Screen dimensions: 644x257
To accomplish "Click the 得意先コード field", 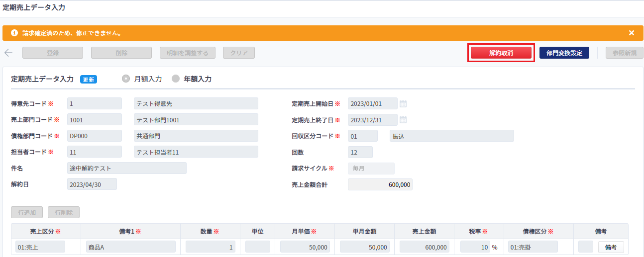I will tap(95, 103).
